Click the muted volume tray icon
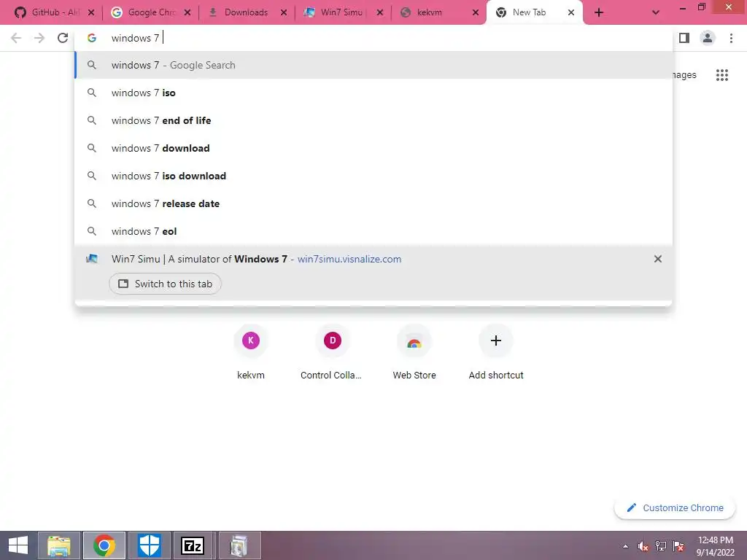 [643, 546]
